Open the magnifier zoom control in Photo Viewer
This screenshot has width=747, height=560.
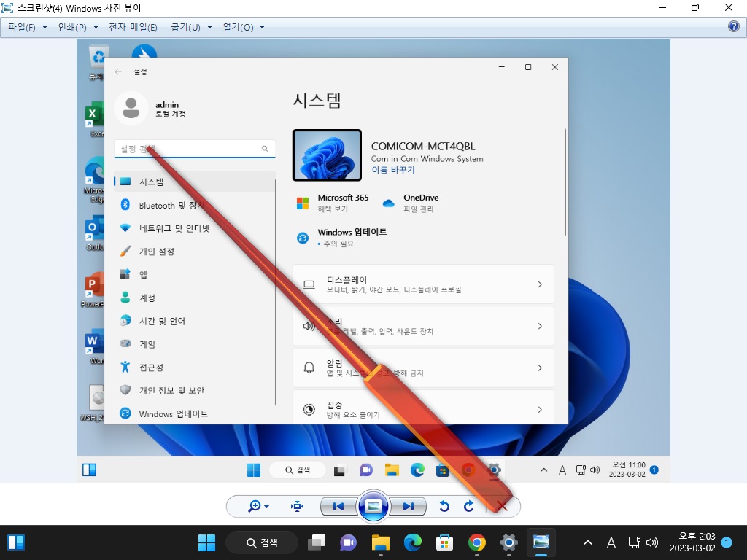(258, 506)
